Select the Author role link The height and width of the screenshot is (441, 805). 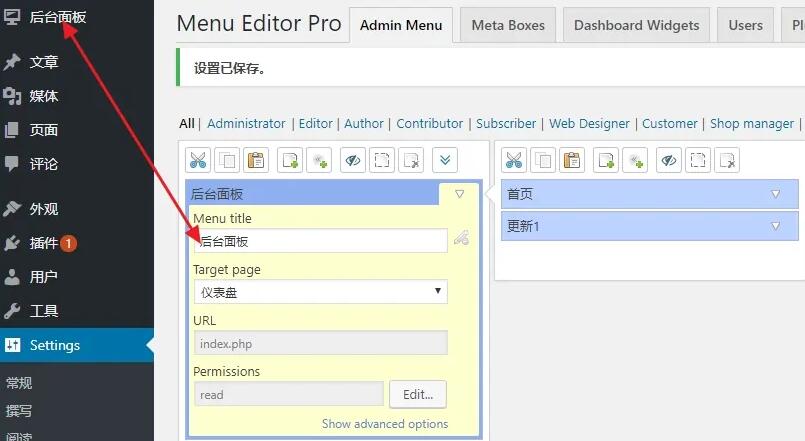coord(364,124)
